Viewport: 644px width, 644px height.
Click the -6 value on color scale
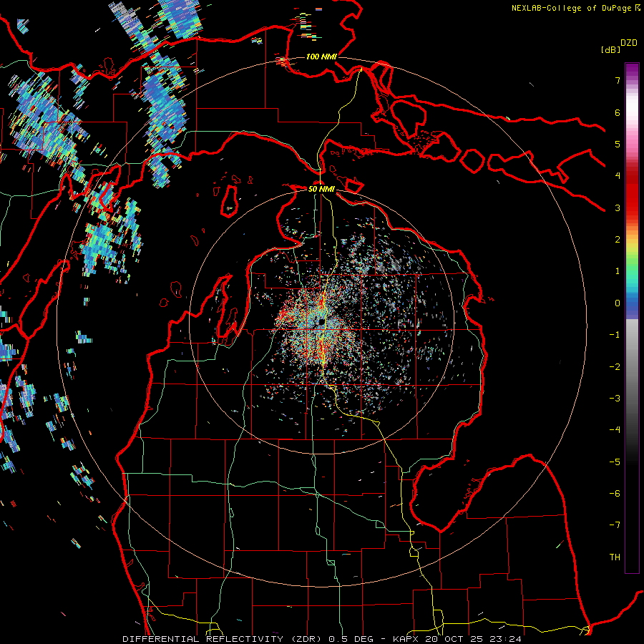[x=615, y=493]
